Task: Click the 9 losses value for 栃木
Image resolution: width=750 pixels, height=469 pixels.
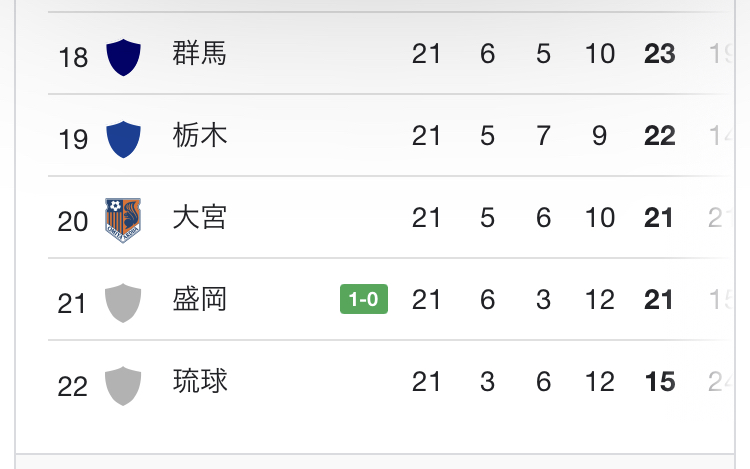Action: [599, 136]
